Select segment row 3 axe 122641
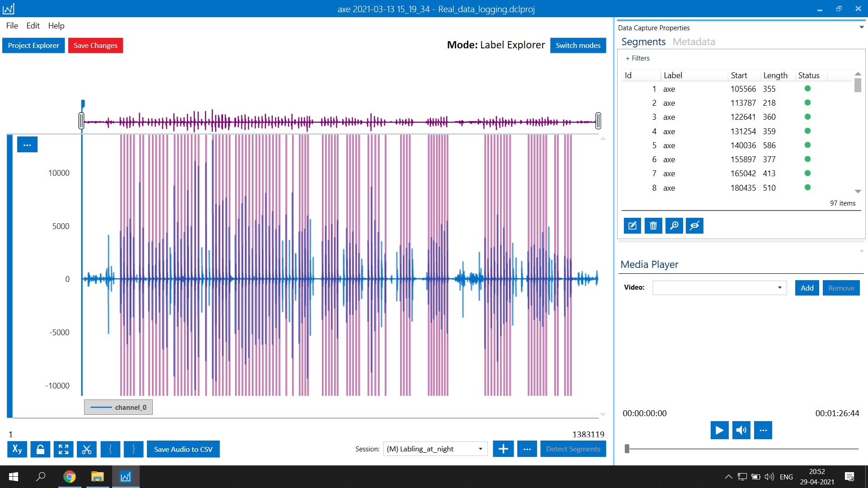The image size is (868, 488). click(x=737, y=117)
